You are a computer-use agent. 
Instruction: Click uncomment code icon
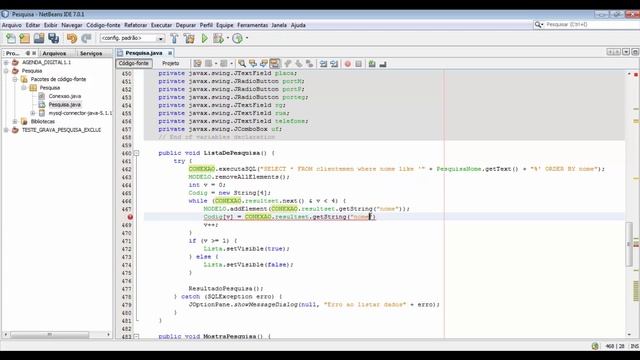[383, 64]
